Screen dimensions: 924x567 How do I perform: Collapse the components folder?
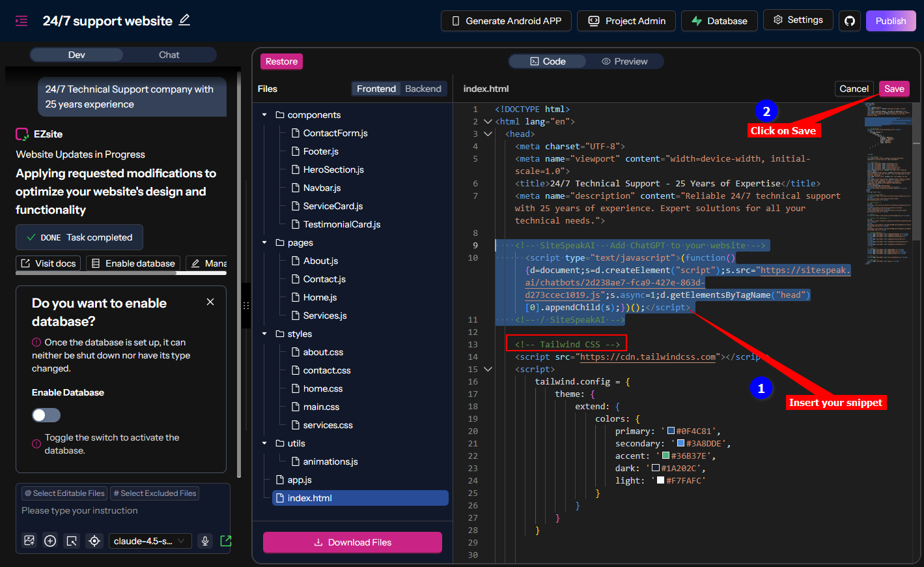tap(264, 115)
